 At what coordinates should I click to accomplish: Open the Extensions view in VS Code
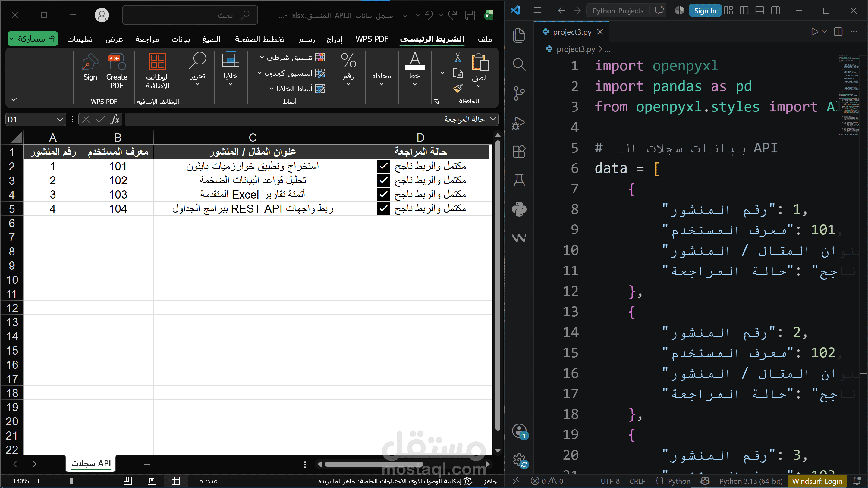(x=519, y=151)
